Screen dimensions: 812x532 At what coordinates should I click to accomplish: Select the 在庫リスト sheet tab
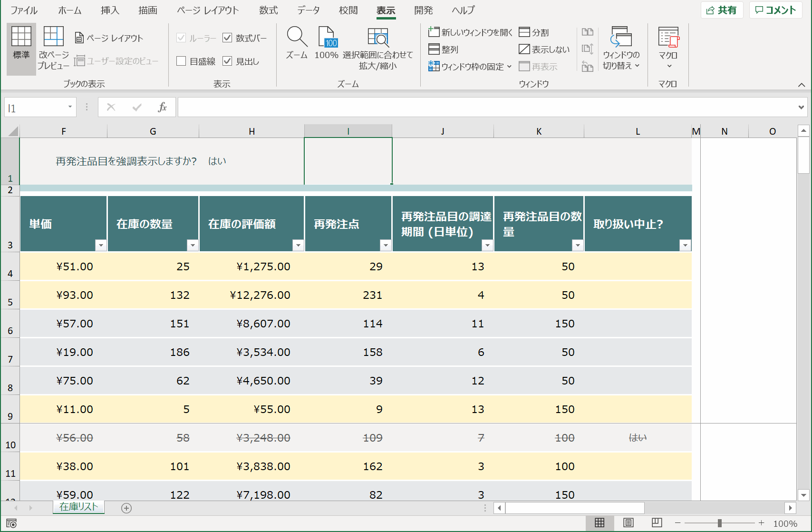(78, 507)
